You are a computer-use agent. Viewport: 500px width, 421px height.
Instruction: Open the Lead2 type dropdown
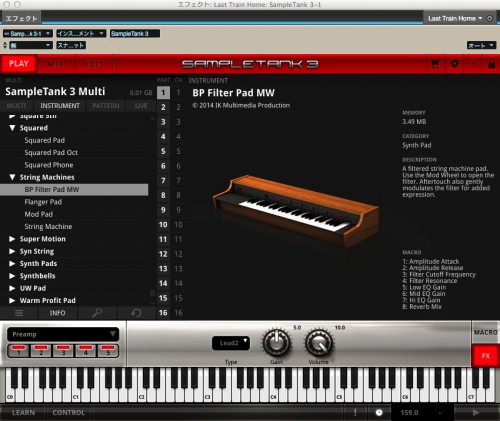(231, 343)
